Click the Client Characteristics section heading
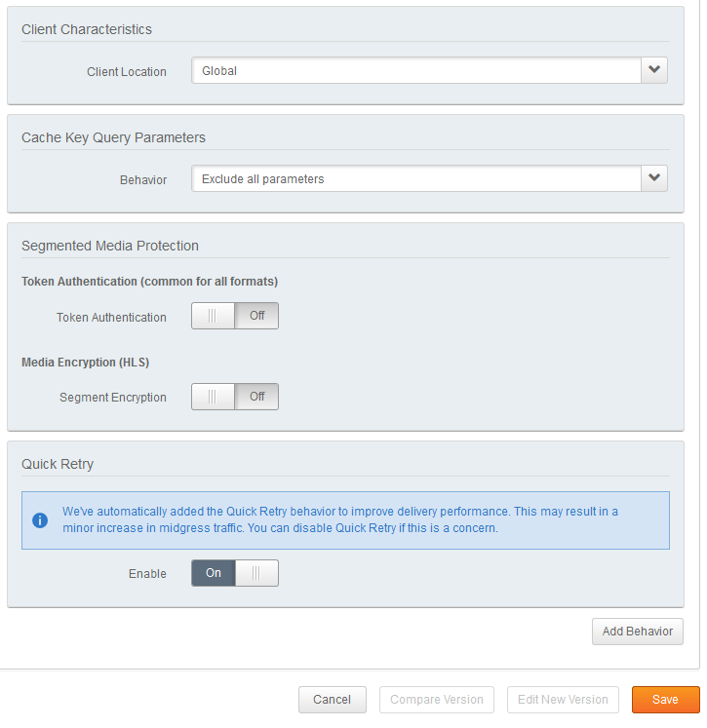 87,29
